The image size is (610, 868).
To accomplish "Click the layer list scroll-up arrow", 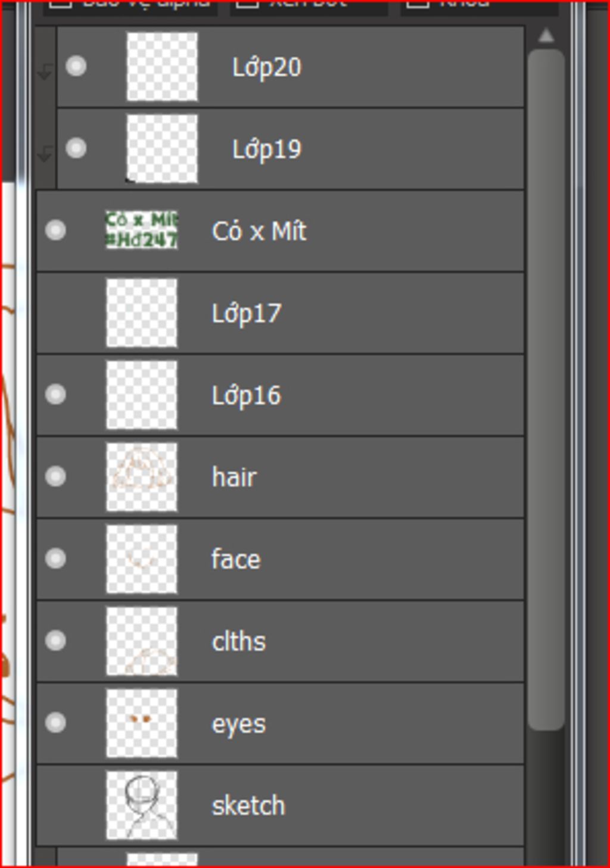I will click(546, 36).
